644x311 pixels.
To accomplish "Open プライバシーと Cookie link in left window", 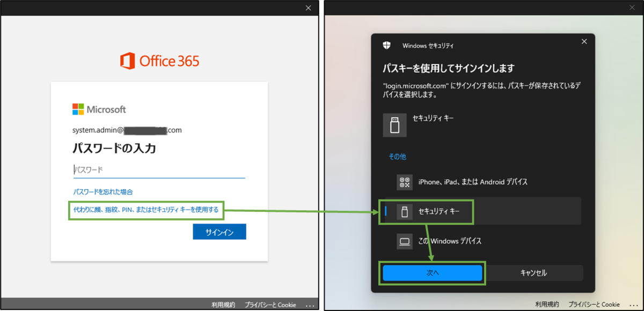I will point(270,305).
